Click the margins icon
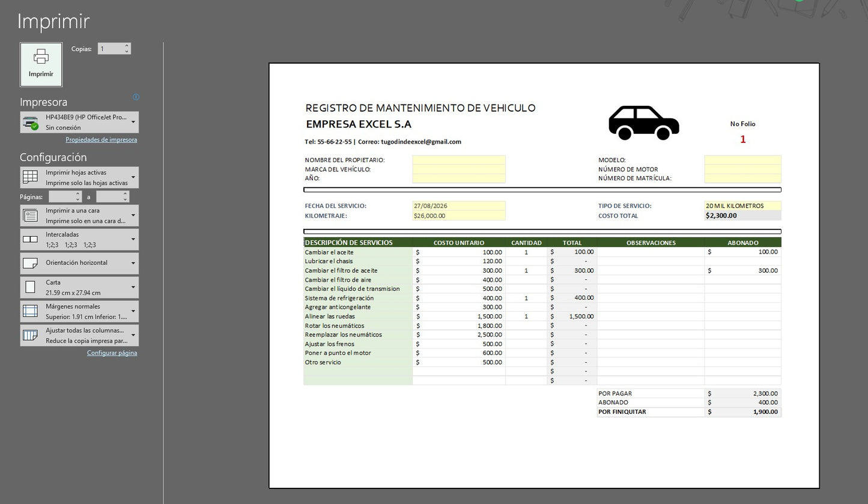The width and height of the screenshot is (868, 504). tap(30, 311)
